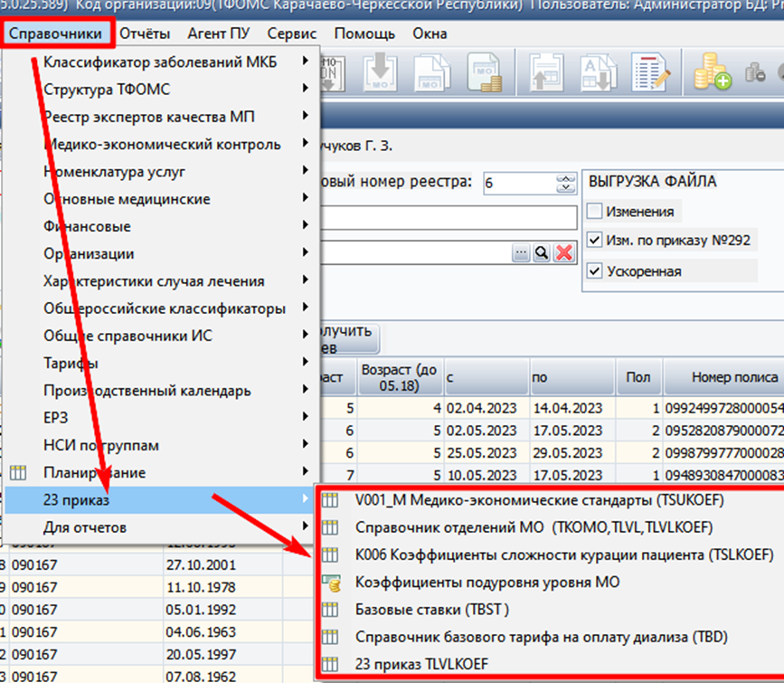Click the Пол column header
This screenshot has height=683, width=784.
(638, 376)
